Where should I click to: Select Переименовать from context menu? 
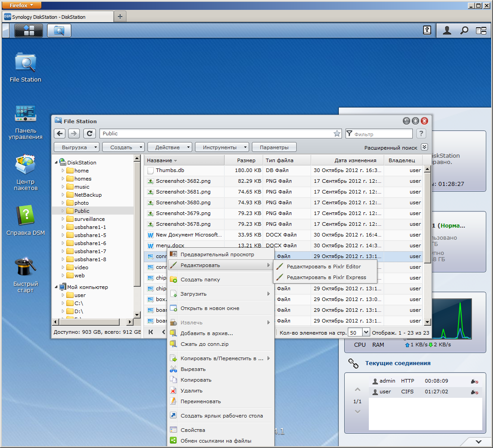200,401
